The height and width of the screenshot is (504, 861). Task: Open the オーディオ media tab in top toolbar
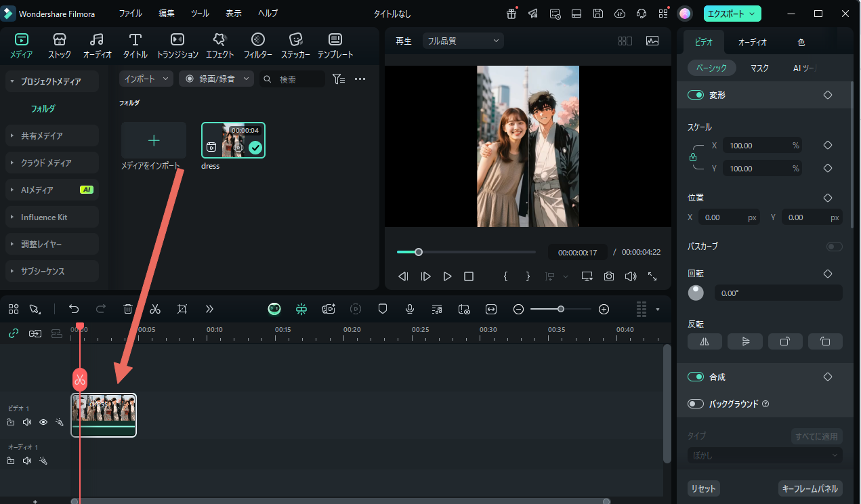[98, 46]
